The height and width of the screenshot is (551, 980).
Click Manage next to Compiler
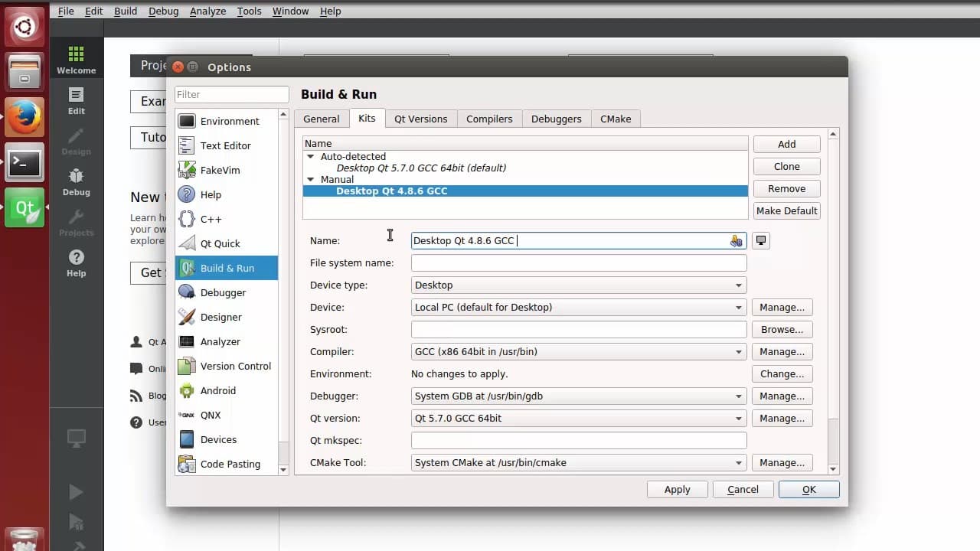tap(782, 352)
